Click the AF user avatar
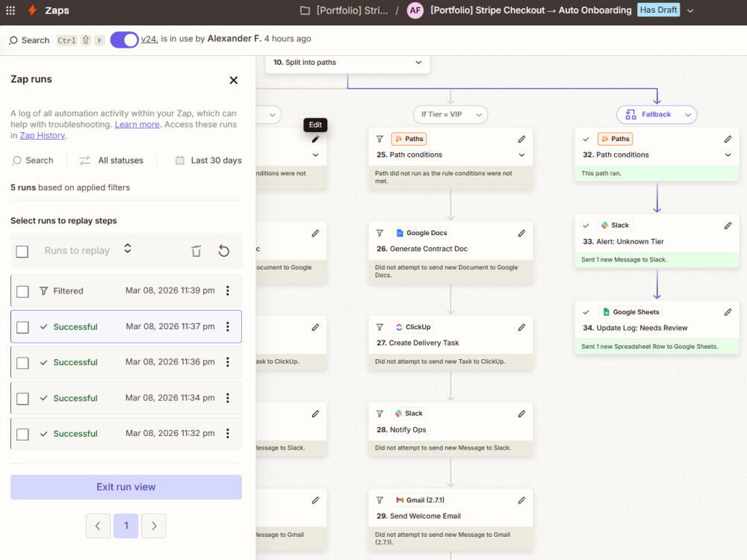The width and height of the screenshot is (747, 560). coord(415,10)
